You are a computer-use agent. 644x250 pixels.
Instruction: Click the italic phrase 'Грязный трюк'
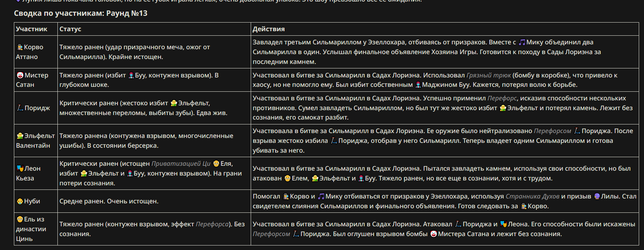pos(489,75)
